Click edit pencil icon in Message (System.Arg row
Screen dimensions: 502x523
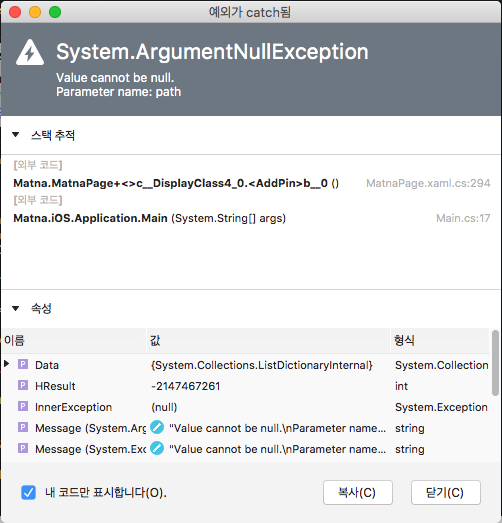pos(157,427)
